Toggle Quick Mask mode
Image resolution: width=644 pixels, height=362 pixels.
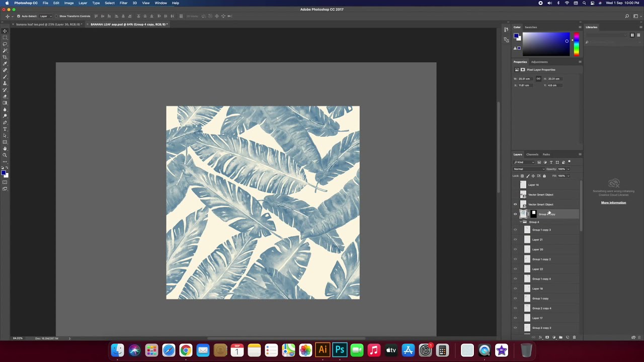(5, 182)
